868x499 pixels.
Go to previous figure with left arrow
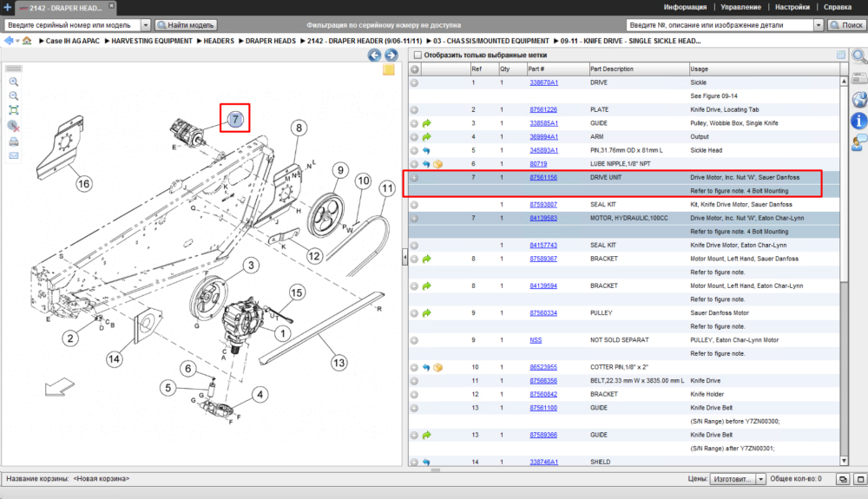click(374, 56)
